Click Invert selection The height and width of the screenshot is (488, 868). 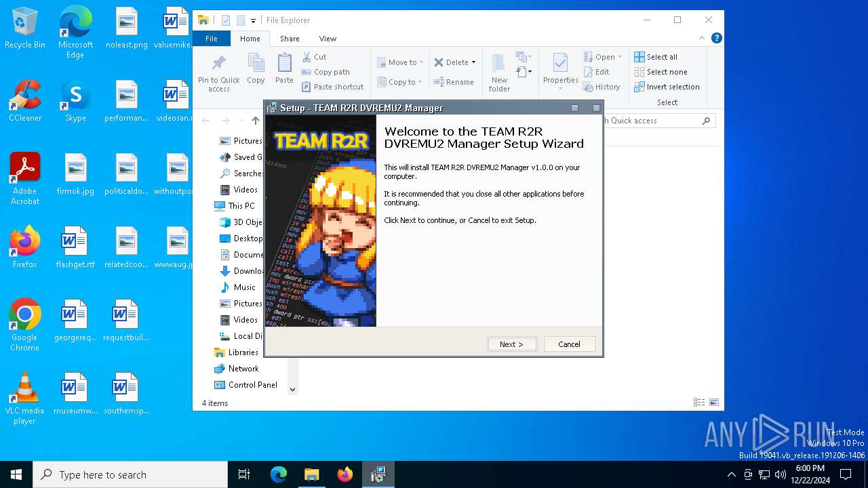pyautogui.click(x=667, y=87)
